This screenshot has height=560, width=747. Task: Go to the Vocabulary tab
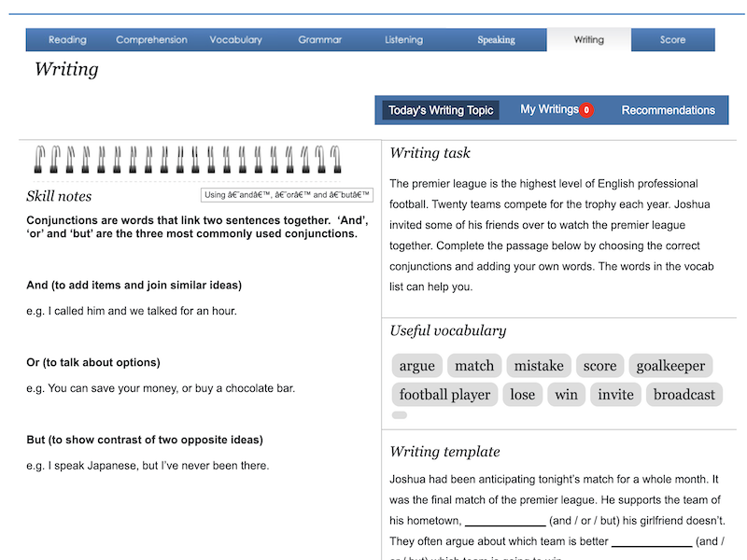tap(235, 40)
